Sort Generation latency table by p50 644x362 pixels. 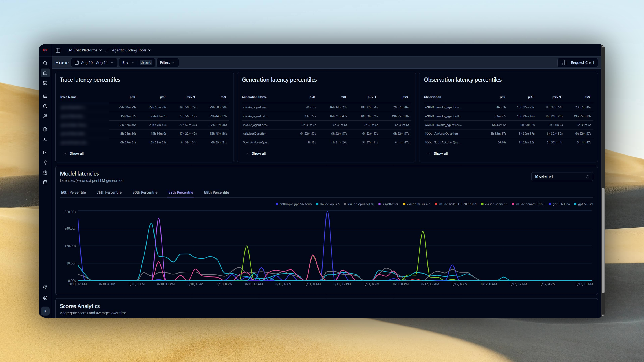pos(312,97)
